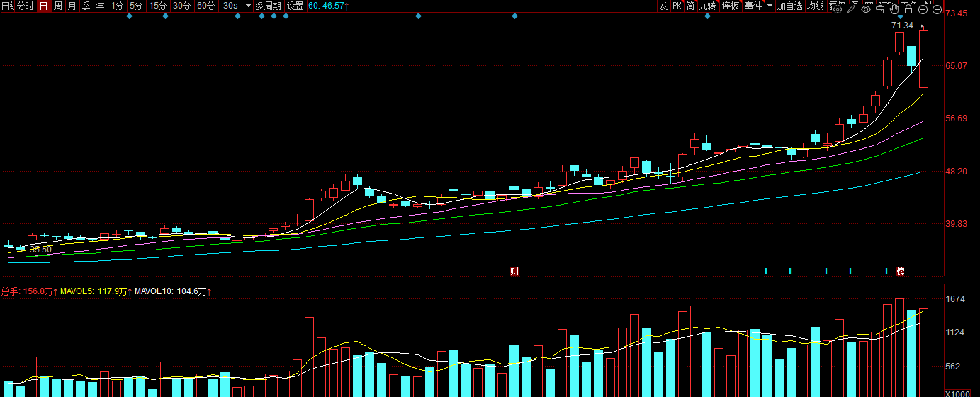The image size is (980, 397).
Task: Click the L marker left of 榜
Action: point(887,271)
